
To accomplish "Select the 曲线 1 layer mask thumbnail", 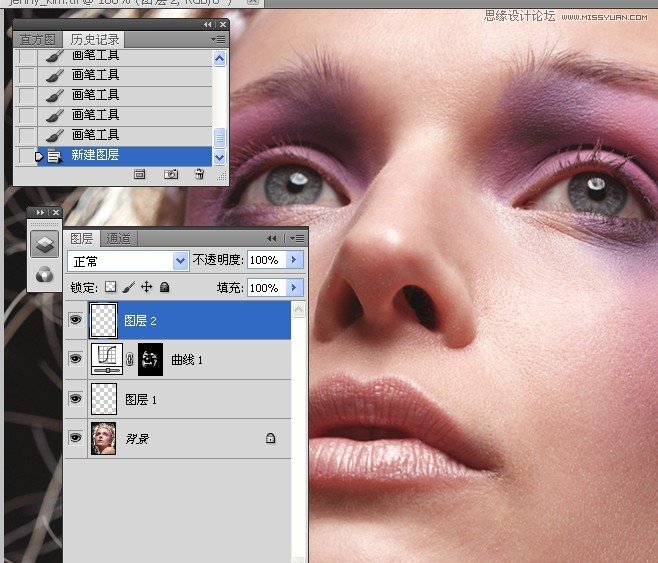I will tap(150, 359).
